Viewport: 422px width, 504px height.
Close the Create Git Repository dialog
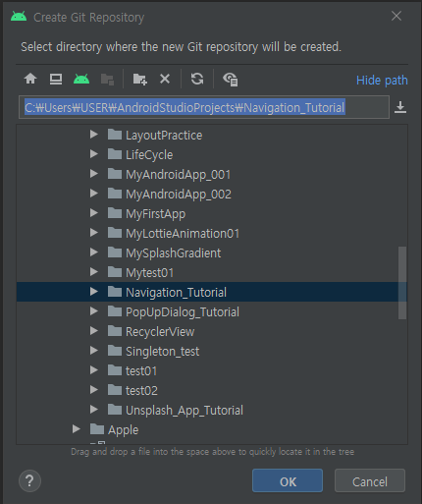[396, 16]
